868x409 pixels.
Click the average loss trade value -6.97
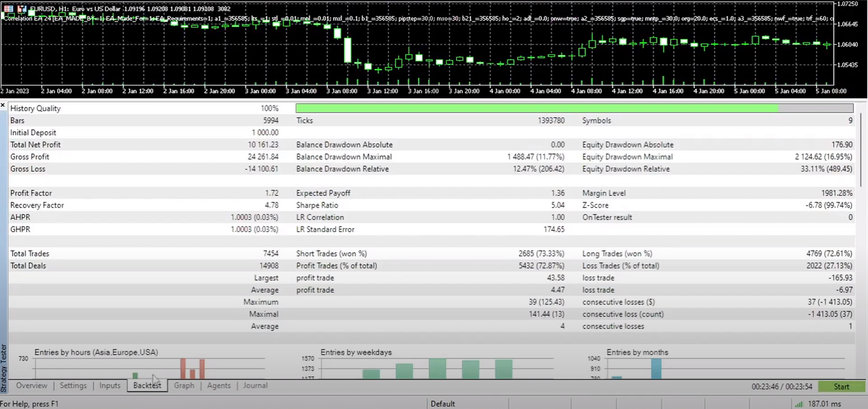(x=843, y=290)
